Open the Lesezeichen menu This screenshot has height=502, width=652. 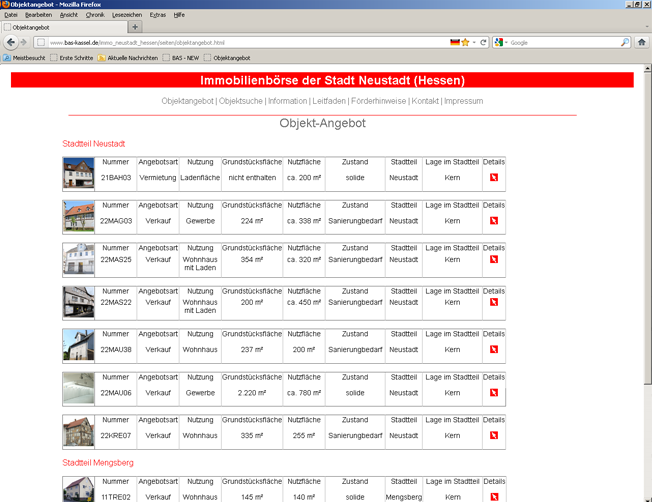[126, 15]
